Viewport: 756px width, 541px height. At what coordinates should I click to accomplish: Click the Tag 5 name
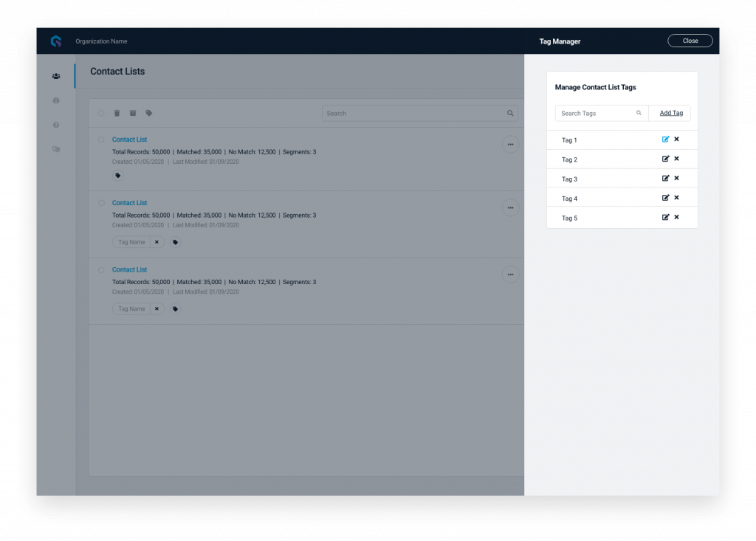(x=569, y=218)
